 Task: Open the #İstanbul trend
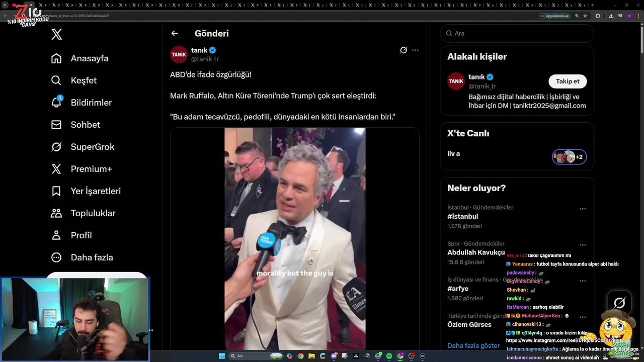pos(462,216)
